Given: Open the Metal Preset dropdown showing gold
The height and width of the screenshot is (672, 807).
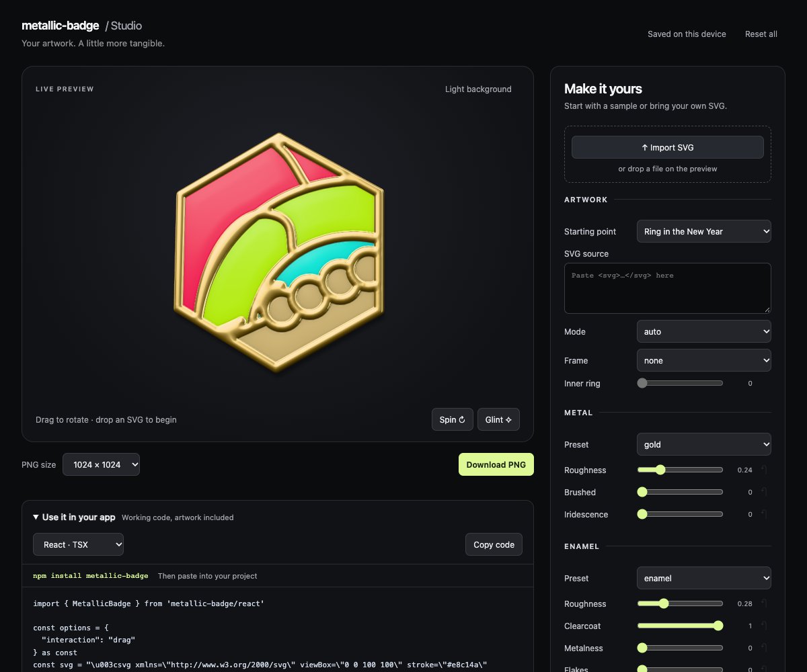Looking at the screenshot, I should click(x=704, y=444).
